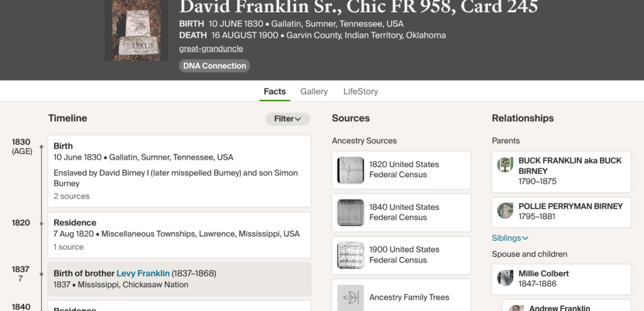Viewport: 644px width, 311px height.
Task: Click the 1830 Birth timeline marker dot
Action: pos(42,147)
